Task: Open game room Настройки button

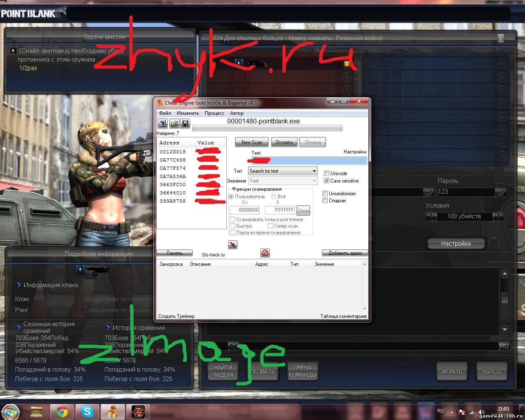Action: [x=456, y=244]
